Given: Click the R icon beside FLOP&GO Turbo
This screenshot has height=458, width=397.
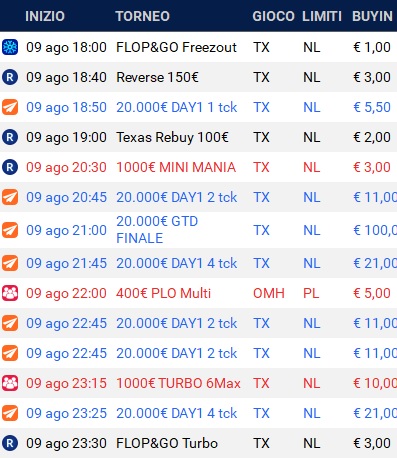Looking at the screenshot, I should (10, 443).
